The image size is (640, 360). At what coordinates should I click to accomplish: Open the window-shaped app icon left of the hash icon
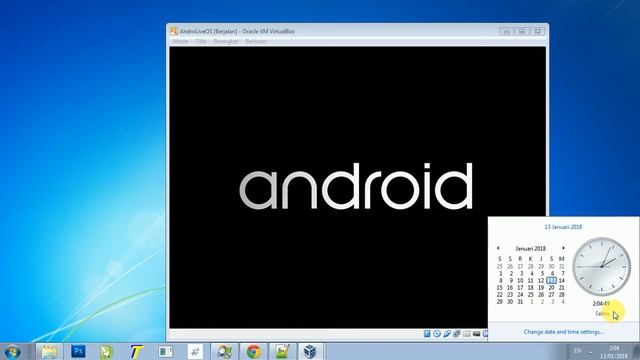click(166, 351)
